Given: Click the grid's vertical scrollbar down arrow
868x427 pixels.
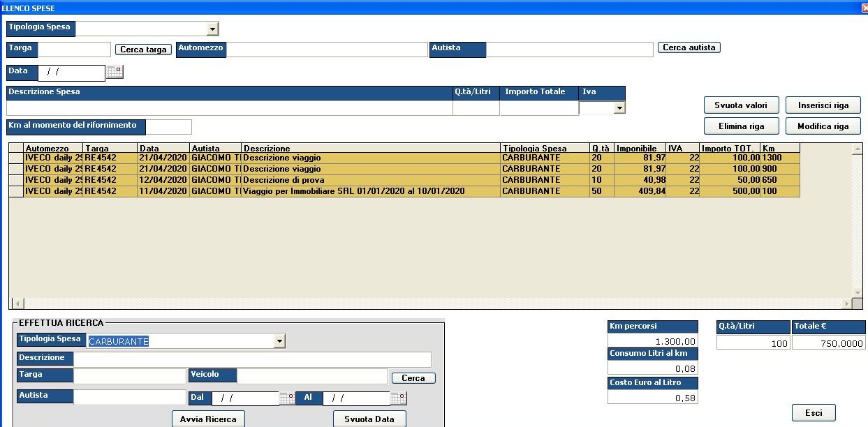Looking at the screenshot, I should pos(858,293).
